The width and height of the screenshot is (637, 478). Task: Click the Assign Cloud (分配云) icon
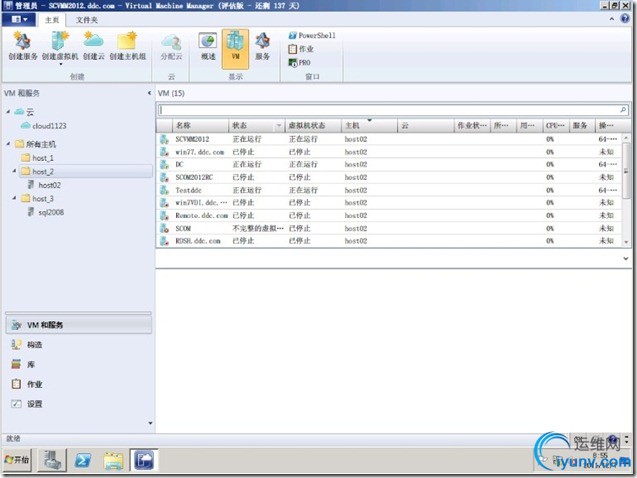[x=171, y=47]
